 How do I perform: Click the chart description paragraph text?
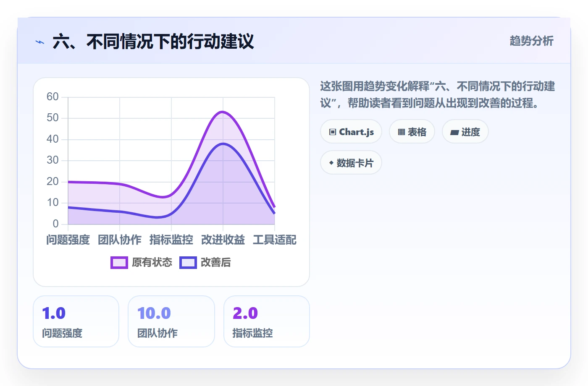click(438, 95)
